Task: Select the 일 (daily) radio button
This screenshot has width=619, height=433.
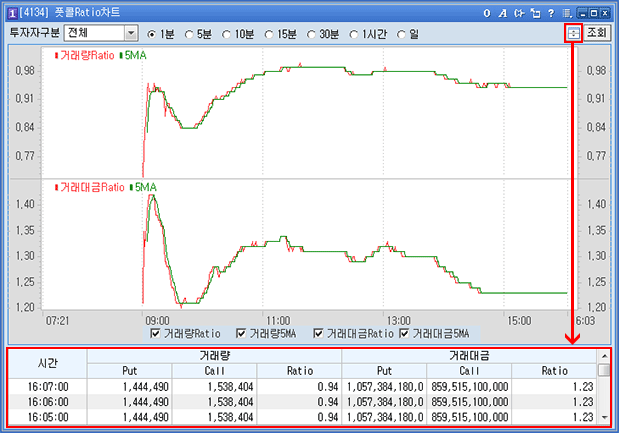Action: click(402, 34)
